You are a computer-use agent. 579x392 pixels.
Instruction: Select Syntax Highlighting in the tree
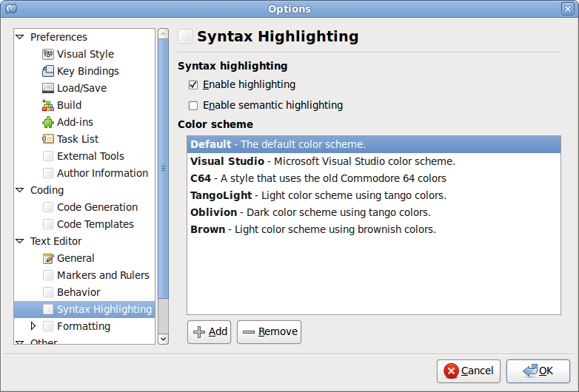coord(84,309)
